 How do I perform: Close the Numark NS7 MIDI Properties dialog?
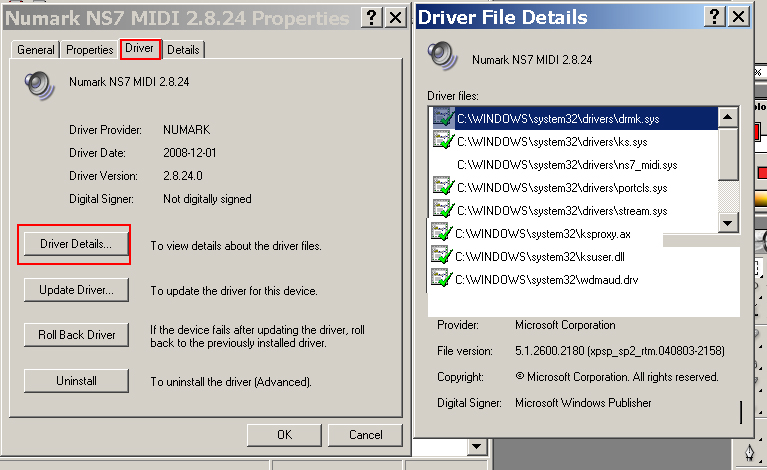[396, 18]
